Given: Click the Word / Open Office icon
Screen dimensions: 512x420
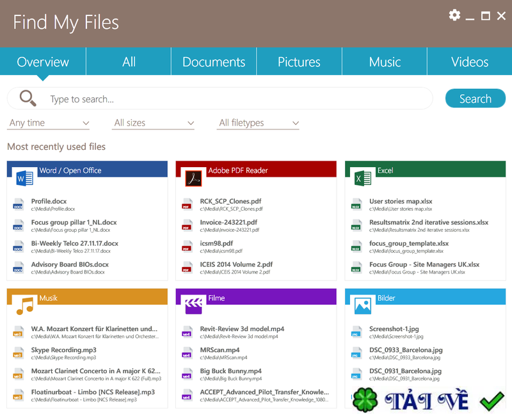Looking at the screenshot, I should (x=25, y=178).
